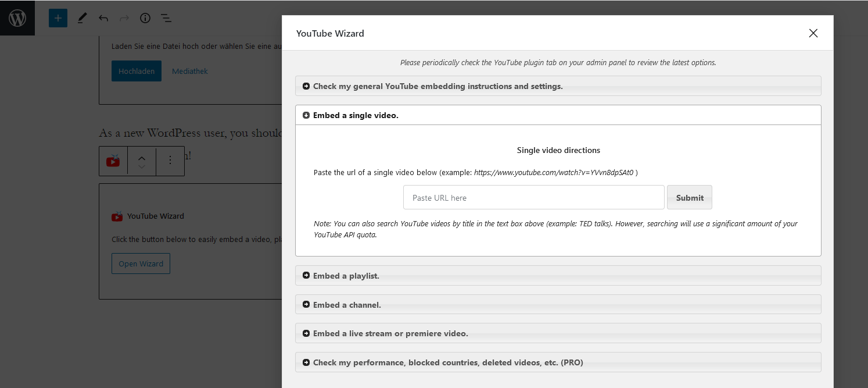Click the WordPress logo icon
This screenshot has width=868, height=388.
click(17, 18)
